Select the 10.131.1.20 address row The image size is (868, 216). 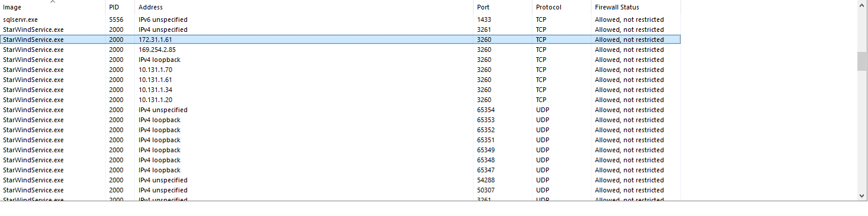[340, 100]
